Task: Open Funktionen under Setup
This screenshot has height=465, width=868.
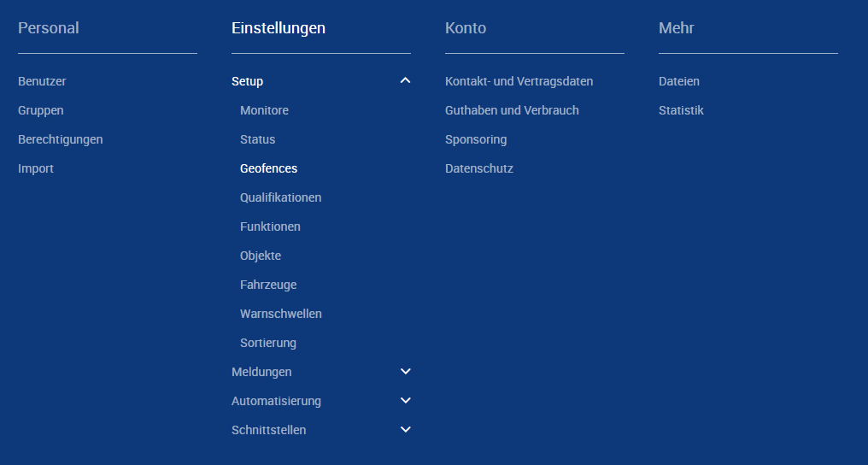Action: [270, 227]
